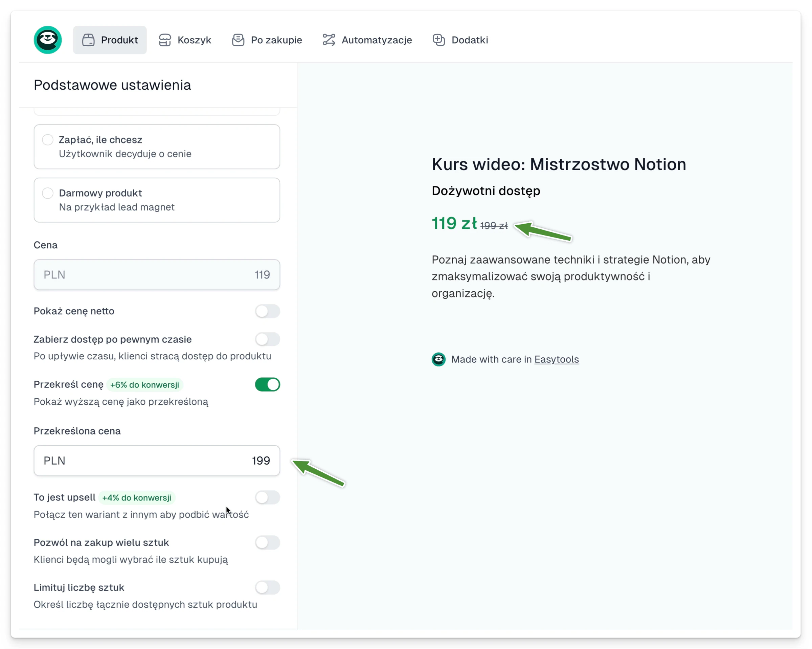
Task: Switch to the Automatyzacje tab
Action: (367, 40)
